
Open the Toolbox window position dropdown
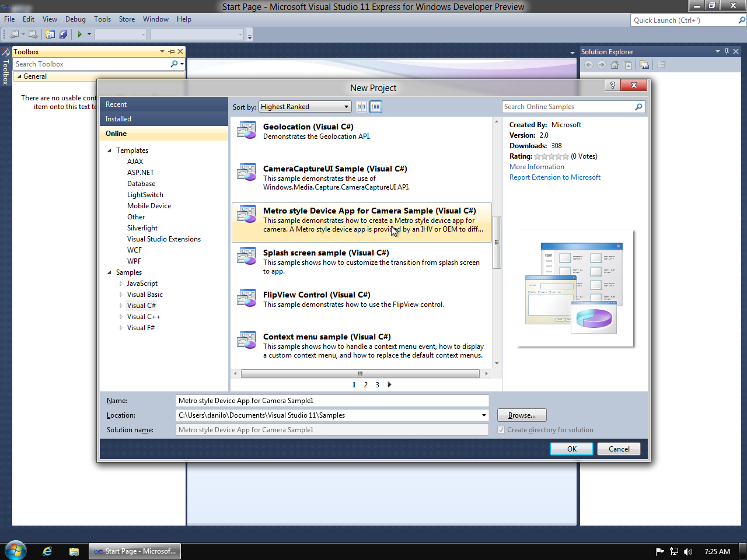(x=162, y=51)
